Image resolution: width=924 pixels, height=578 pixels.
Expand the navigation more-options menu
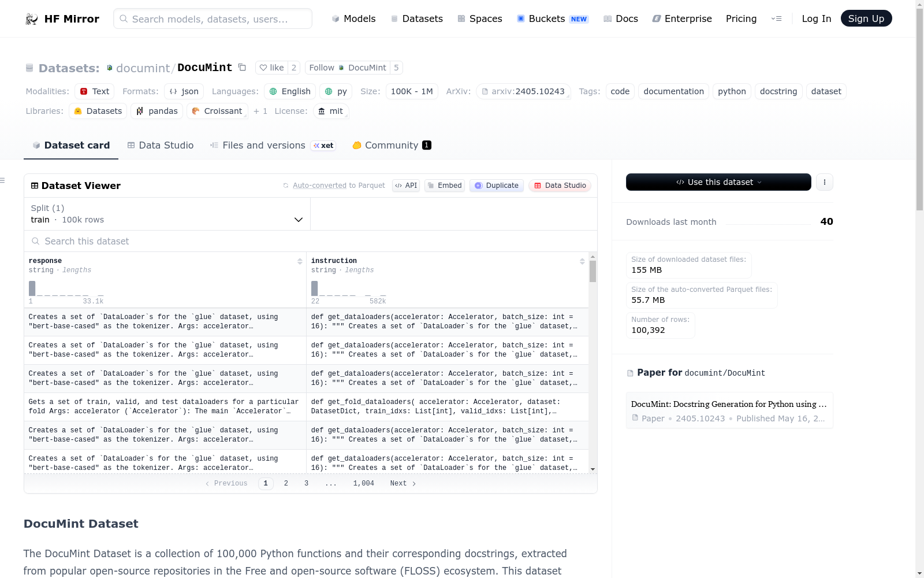click(x=776, y=18)
